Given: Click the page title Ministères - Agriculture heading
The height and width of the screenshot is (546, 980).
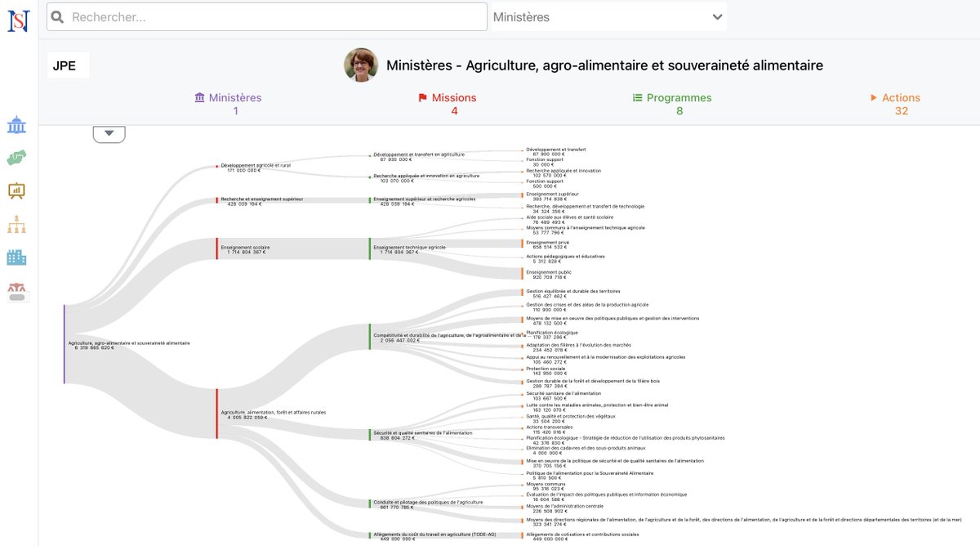Looking at the screenshot, I should point(604,65).
